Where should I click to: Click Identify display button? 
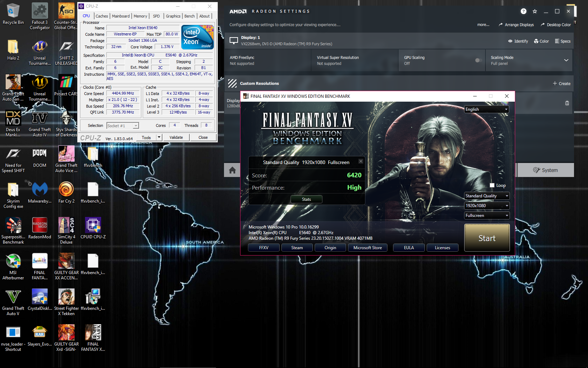point(518,41)
